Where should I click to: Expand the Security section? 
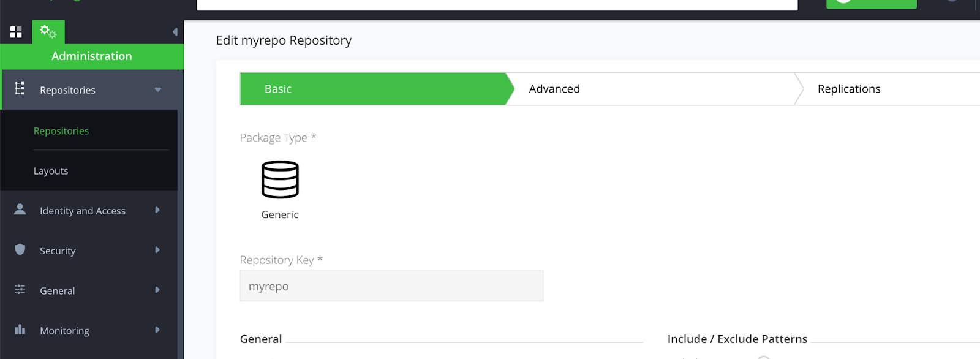(x=159, y=250)
